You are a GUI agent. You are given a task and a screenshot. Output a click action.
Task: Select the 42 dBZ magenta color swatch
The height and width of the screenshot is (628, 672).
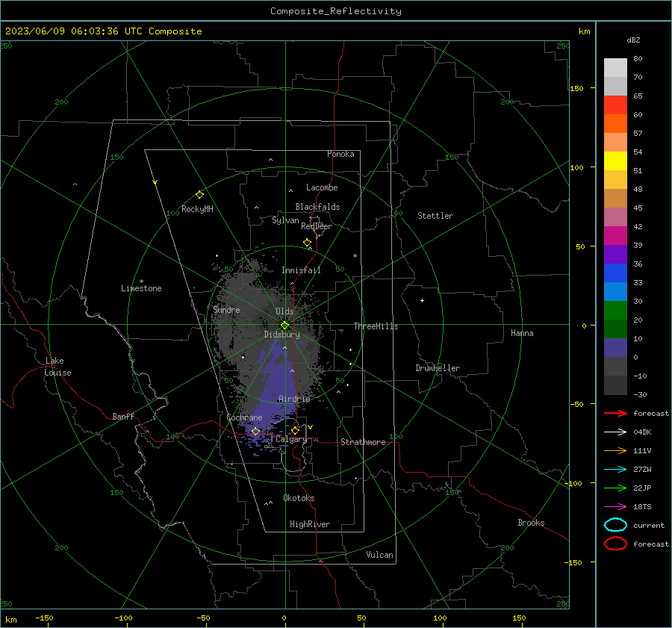click(x=615, y=235)
